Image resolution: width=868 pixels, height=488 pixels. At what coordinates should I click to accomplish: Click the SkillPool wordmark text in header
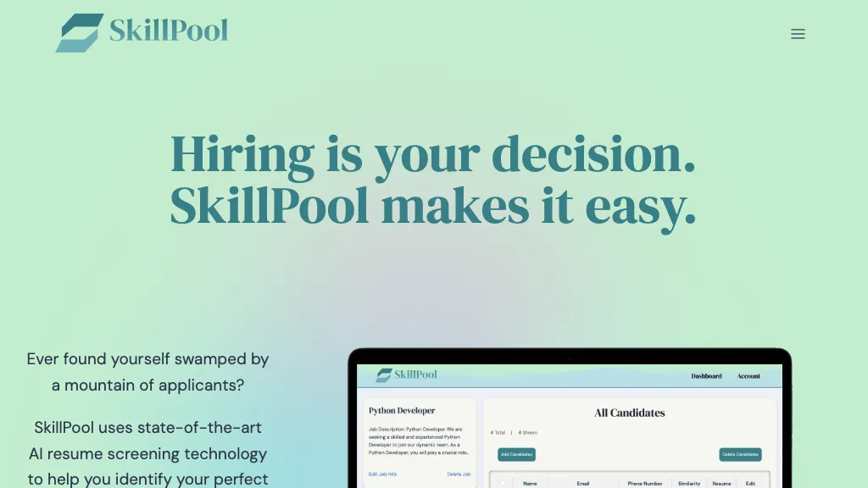pyautogui.click(x=169, y=31)
